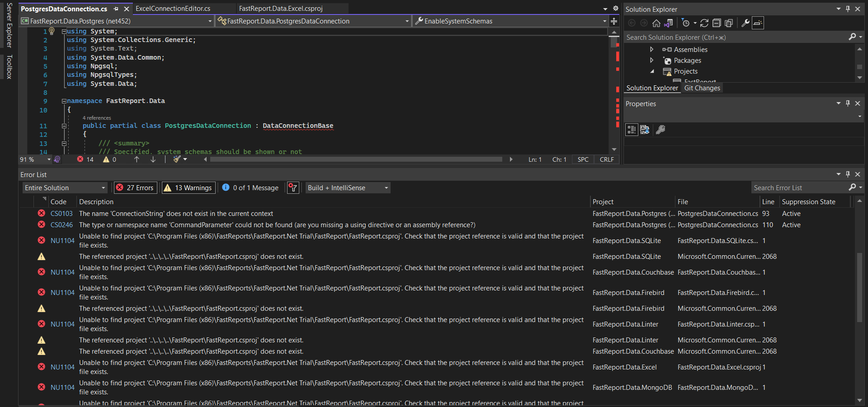The image size is (868, 407).
Task: Toggle CRLF line ending indicator
Action: (607, 159)
